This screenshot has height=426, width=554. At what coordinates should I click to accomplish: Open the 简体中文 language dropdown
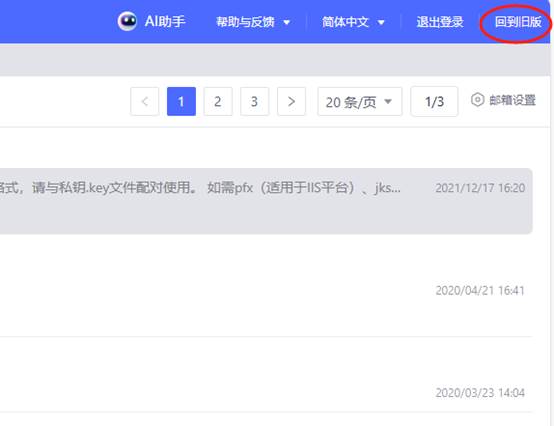click(353, 22)
